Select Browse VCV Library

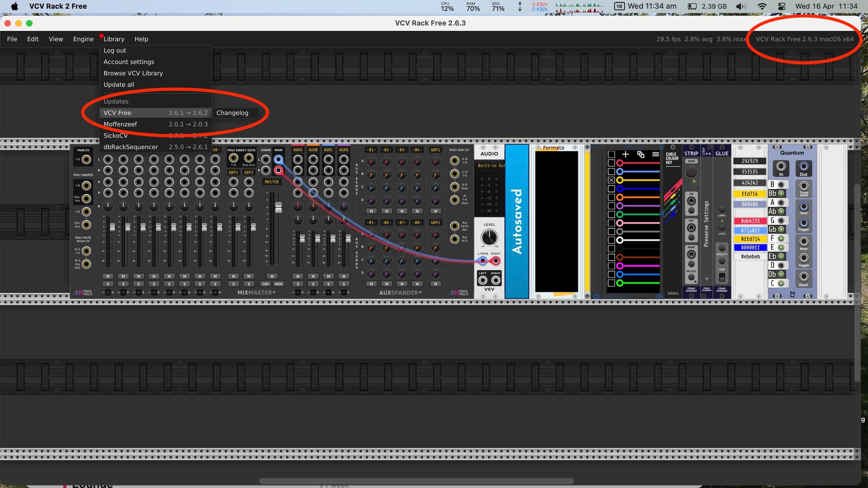(156, 73)
